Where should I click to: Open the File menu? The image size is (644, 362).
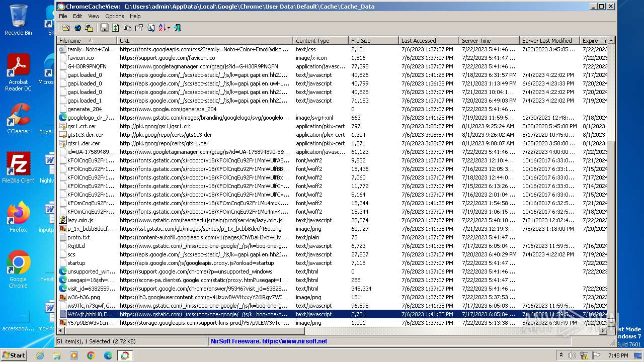63,16
